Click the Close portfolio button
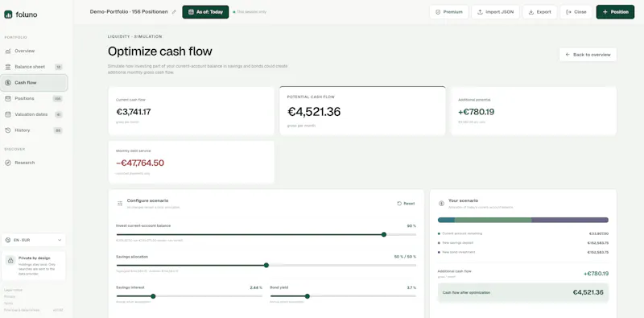644x318 pixels. [x=576, y=12]
